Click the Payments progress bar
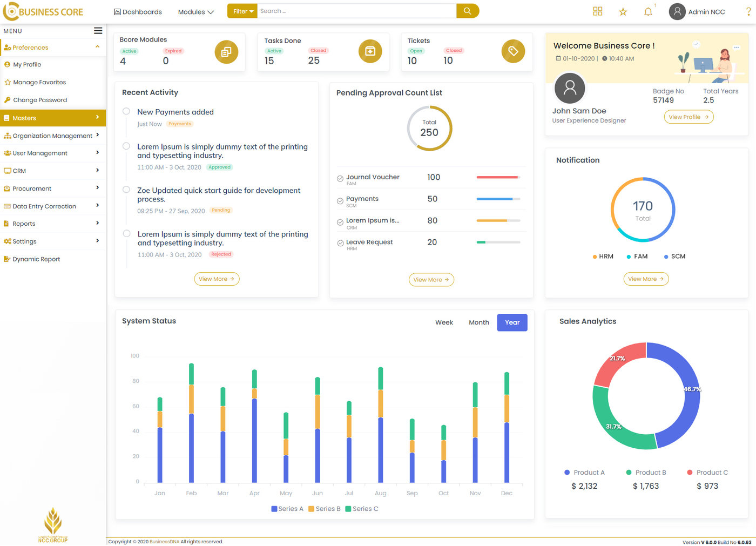756x546 pixels. tap(497, 199)
